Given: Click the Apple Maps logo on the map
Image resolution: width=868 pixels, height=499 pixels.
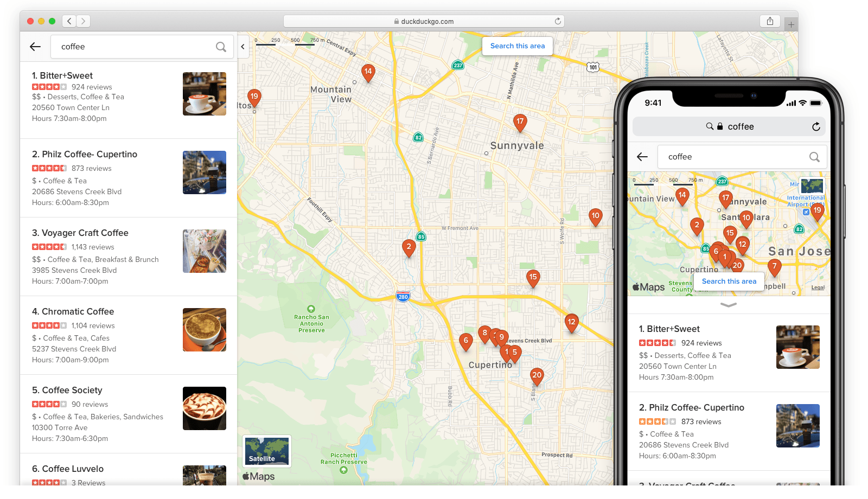Looking at the screenshot, I should (259, 476).
